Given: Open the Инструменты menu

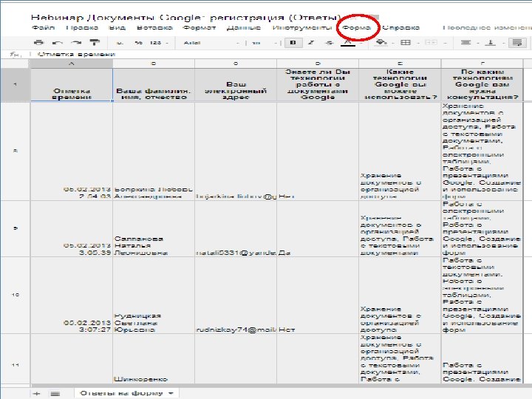Looking at the screenshot, I should 302,27.
